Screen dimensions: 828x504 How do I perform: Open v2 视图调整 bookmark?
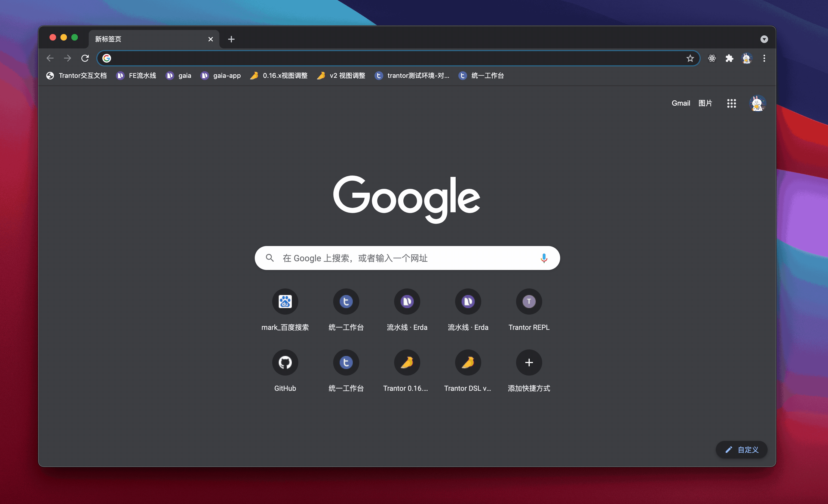click(x=341, y=76)
